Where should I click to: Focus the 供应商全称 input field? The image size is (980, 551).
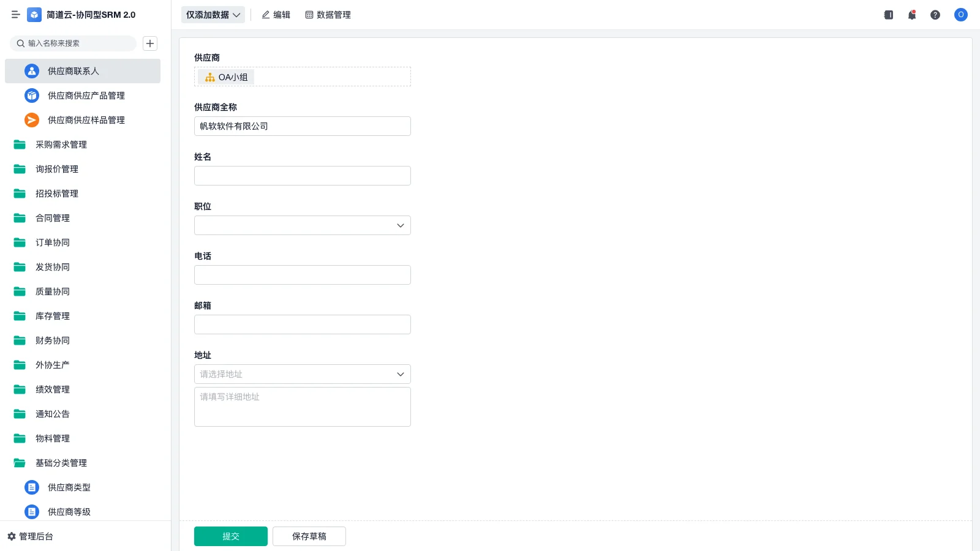(303, 126)
